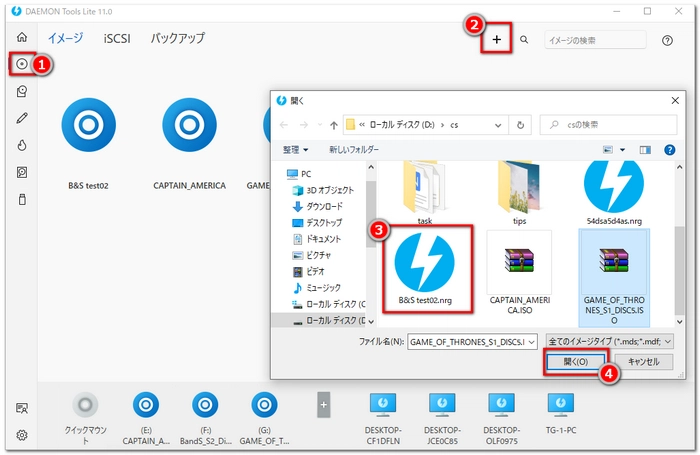Expand the file name combo box arrow
700x455 pixels.
coord(532,341)
